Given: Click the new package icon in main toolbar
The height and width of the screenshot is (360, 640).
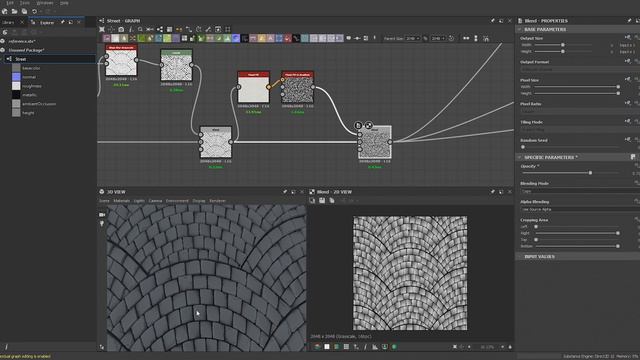Looking at the screenshot, I should coord(5,11).
